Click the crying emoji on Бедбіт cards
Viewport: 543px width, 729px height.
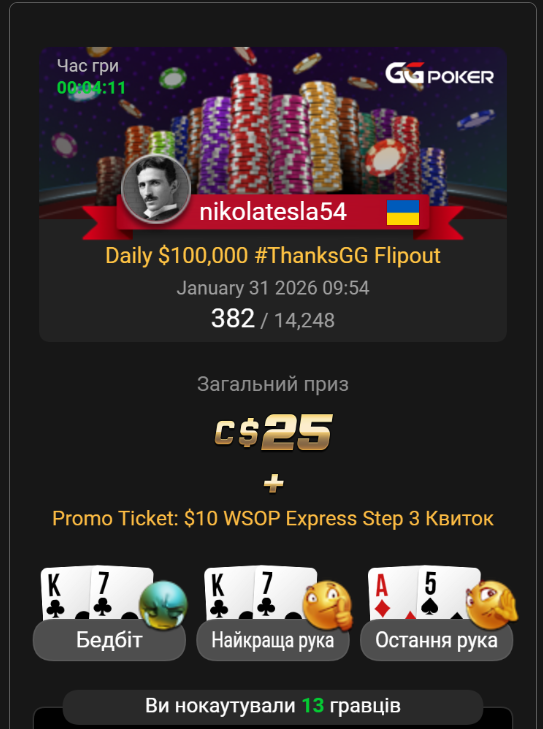(x=163, y=605)
